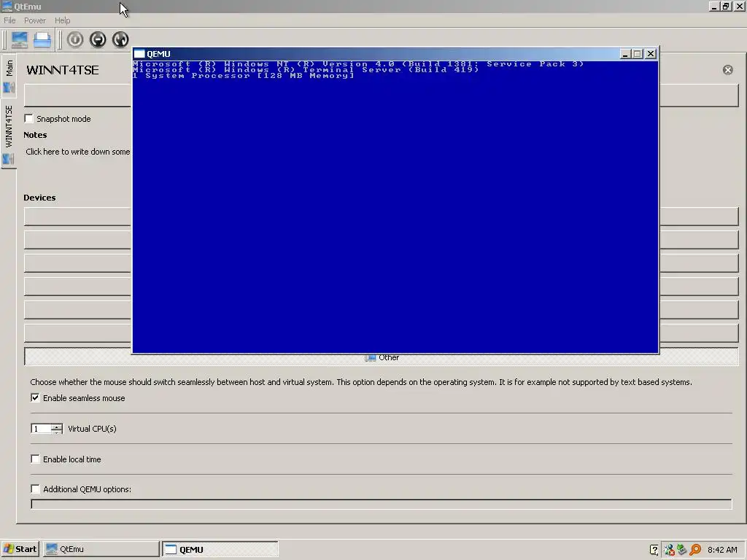The height and width of the screenshot is (560, 747).
Task: Open the Power menu
Action: click(x=35, y=20)
